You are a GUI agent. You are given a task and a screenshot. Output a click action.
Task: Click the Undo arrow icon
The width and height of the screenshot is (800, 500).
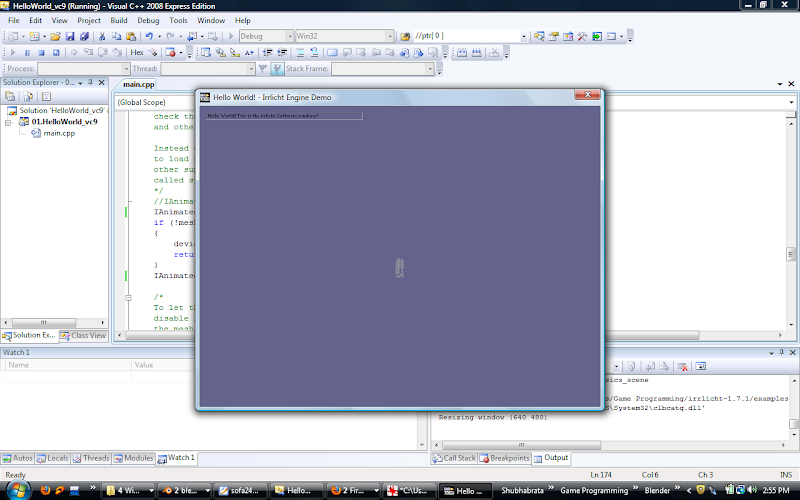tap(147, 36)
